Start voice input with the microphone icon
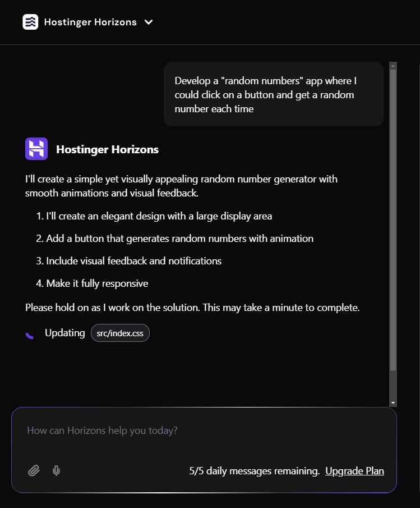420x508 pixels. pyautogui.click(x=56, y=470)
